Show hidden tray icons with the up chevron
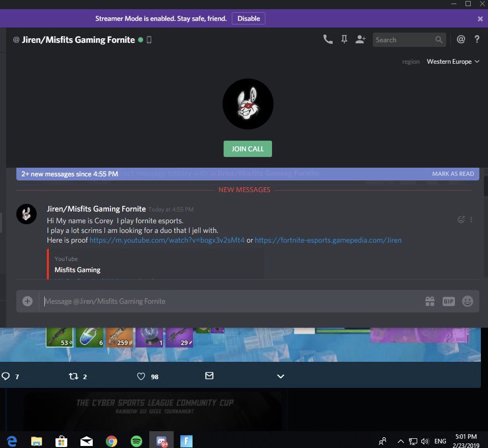Screen dimensions: 488x448 (x=401, y=441)
